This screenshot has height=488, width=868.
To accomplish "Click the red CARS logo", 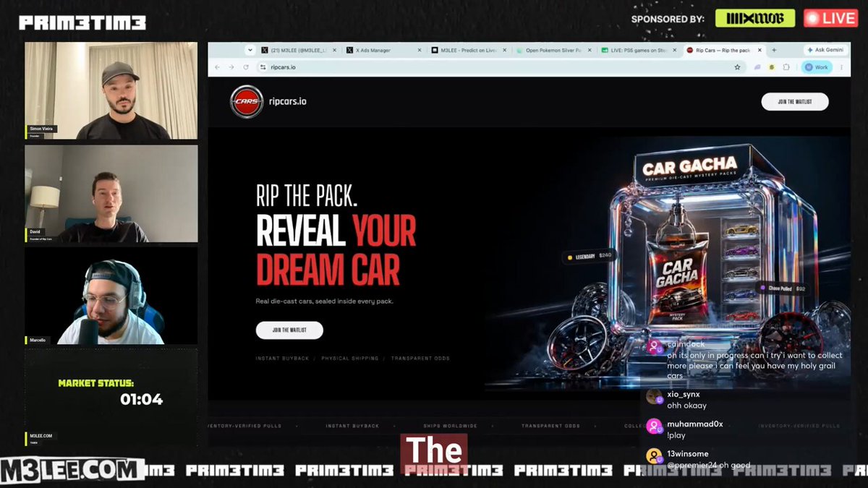I will (x=246, y=102).
